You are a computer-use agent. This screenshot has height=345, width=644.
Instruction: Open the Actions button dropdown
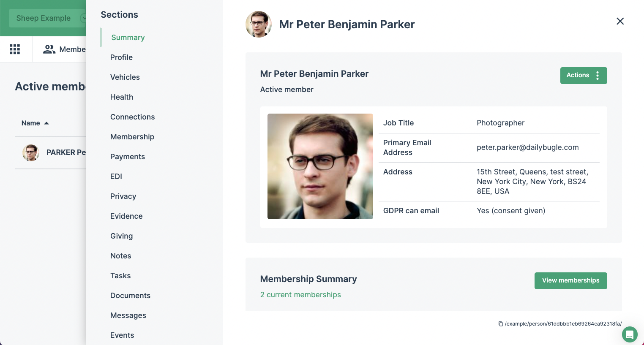tap(579, 75)
